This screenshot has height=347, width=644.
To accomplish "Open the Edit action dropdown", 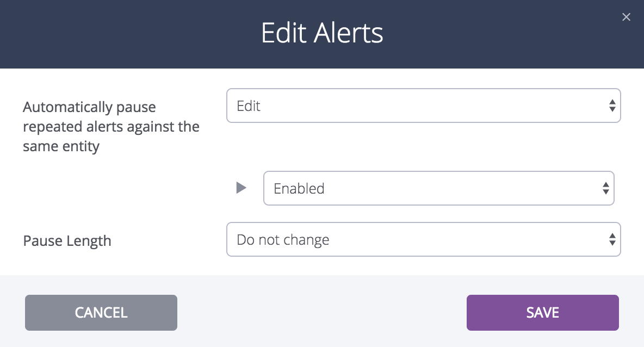I will tap(424, 106).
